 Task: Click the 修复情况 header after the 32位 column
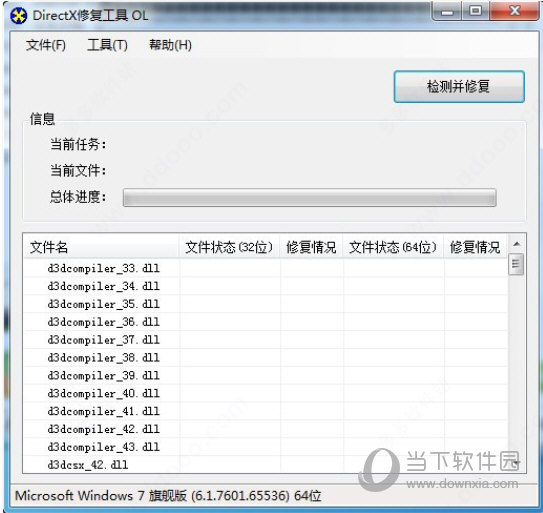point(311,247)
